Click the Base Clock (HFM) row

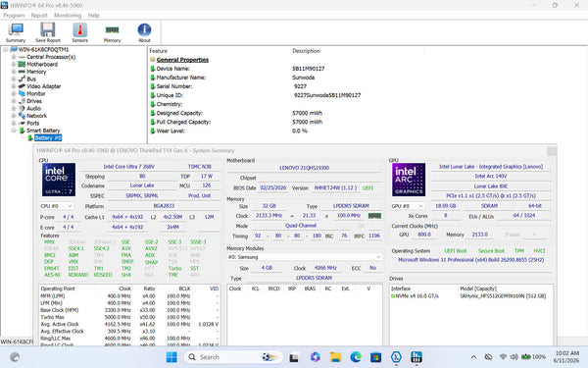click(129, 310)
